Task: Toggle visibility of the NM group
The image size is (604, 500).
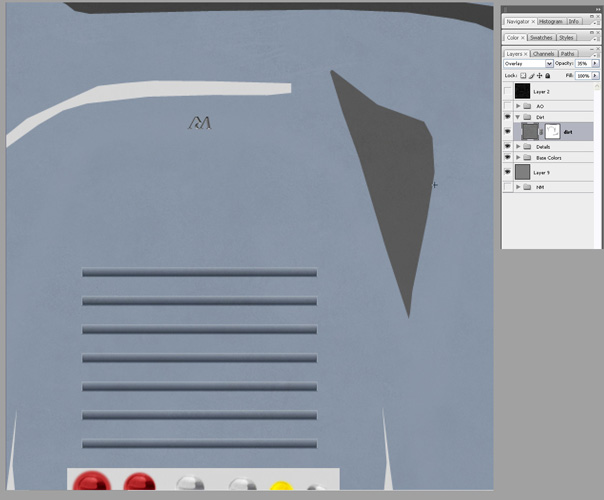Action: (508, 187)
